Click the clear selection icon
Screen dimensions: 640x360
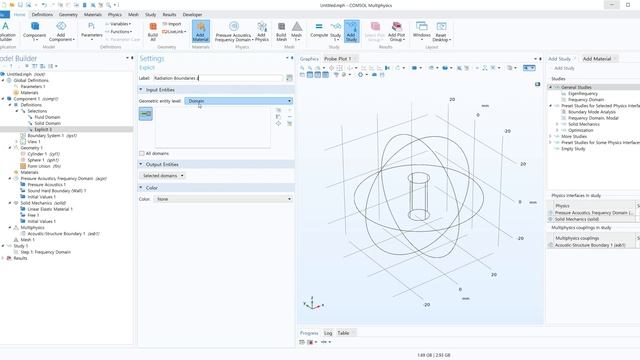pyautogui.click(x=289, y=123)
